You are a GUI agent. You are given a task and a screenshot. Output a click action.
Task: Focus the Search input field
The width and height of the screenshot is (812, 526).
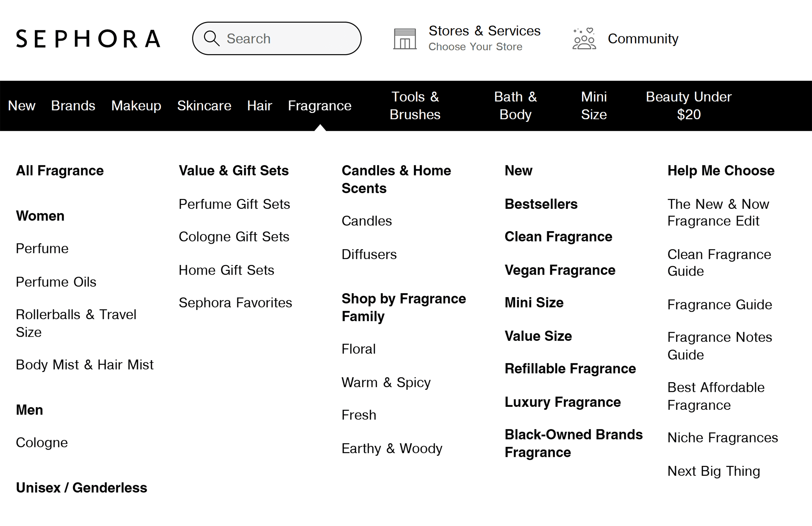pos(277,39)
